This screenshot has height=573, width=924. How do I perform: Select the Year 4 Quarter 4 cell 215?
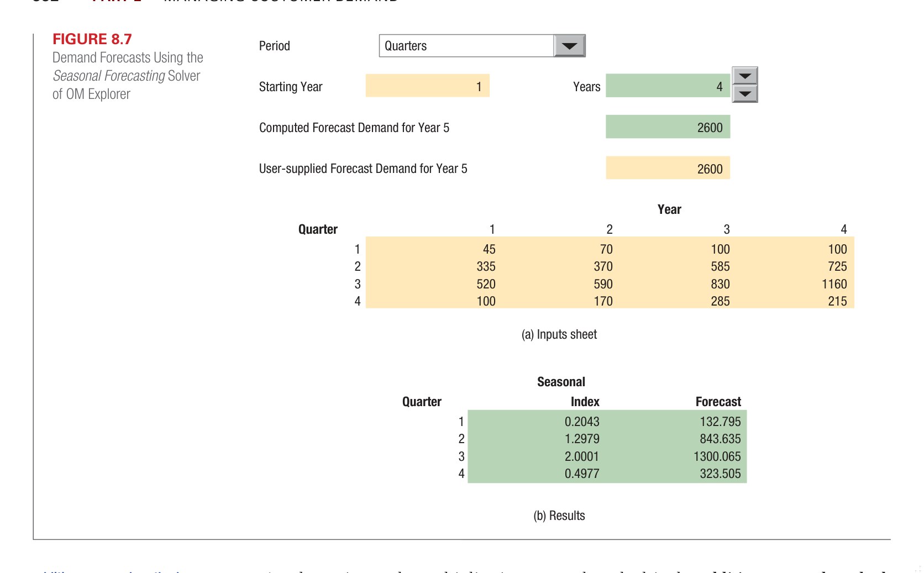tap(837, 301)
